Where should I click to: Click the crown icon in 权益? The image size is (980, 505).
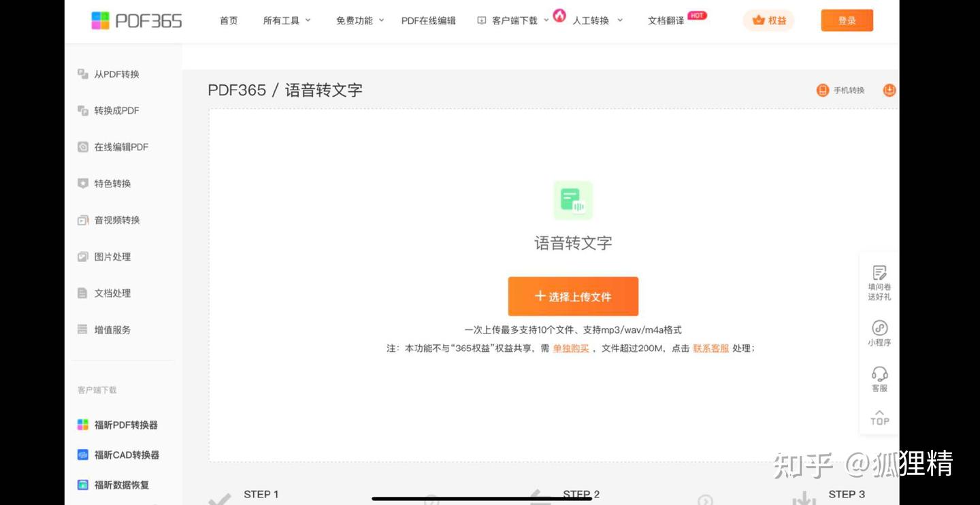758,20
